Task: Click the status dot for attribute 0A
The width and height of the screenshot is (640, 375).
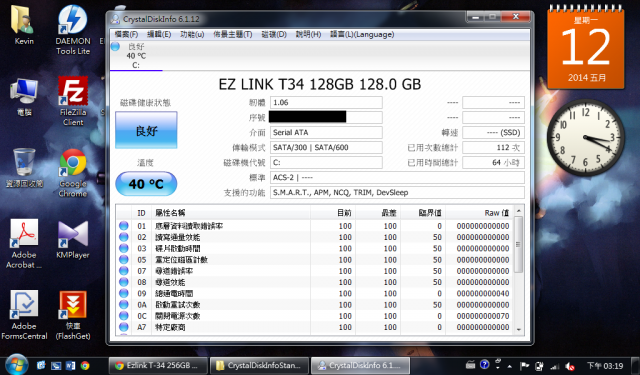Action: [124, 304]
